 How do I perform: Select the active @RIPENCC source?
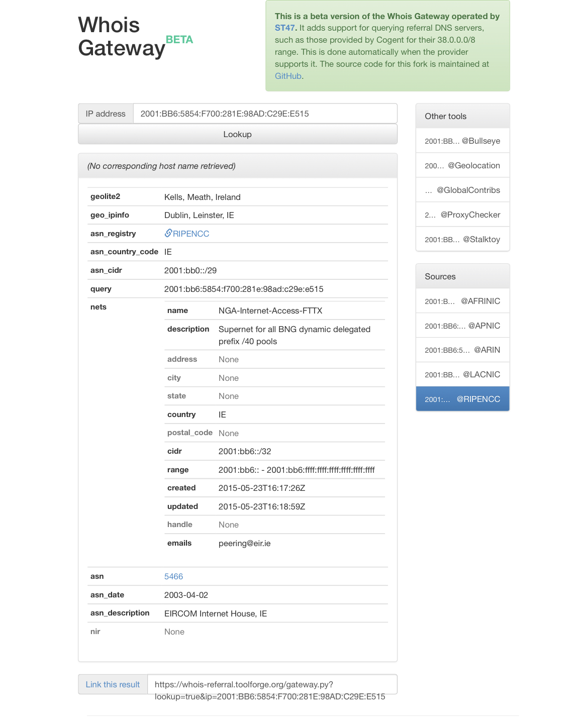click(x=463, y=399)
